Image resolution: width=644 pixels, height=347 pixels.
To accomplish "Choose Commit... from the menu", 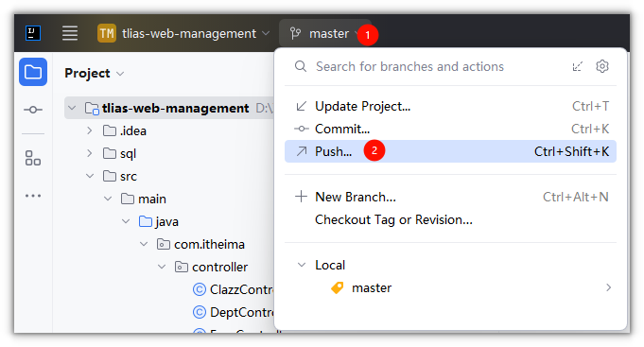I will (x=450, y=129).
